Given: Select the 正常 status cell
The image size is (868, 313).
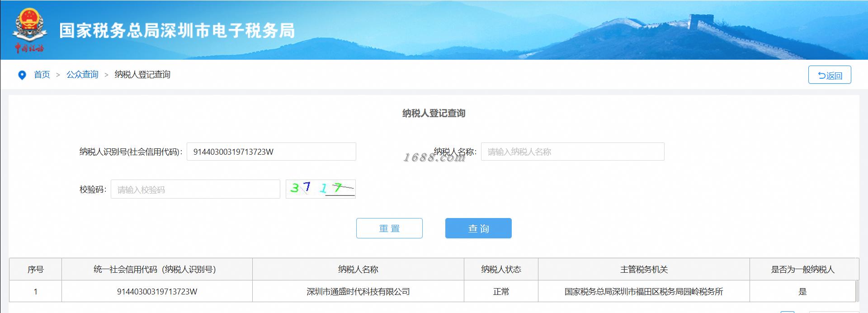Looking at the screenshot, I should (501, 292).
